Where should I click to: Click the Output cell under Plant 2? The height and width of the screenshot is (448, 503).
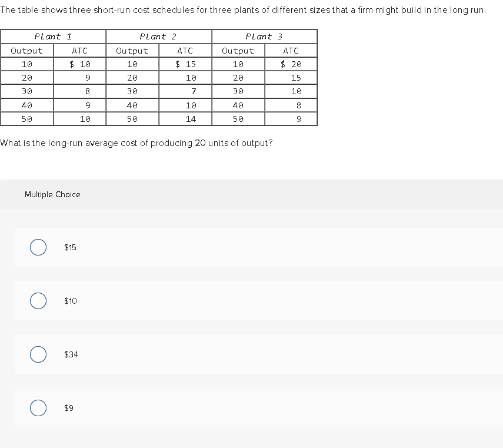132,51
